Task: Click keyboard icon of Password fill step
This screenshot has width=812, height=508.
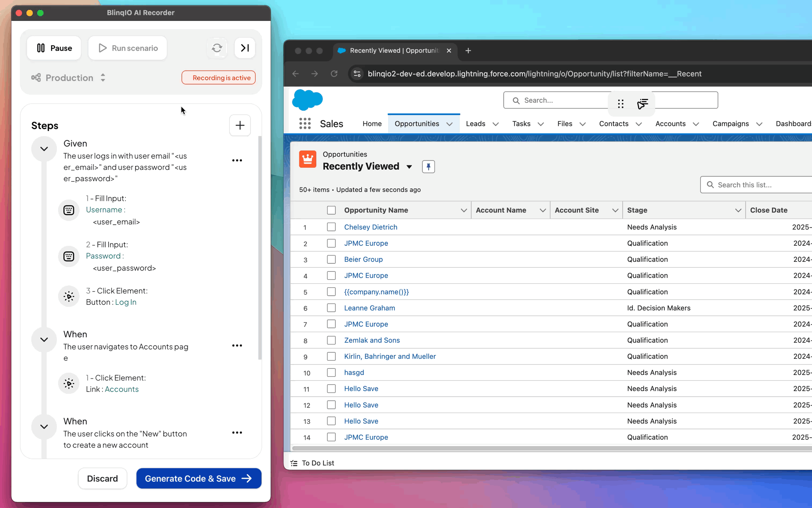Action: pyautogui.click(x=69, y=256)
